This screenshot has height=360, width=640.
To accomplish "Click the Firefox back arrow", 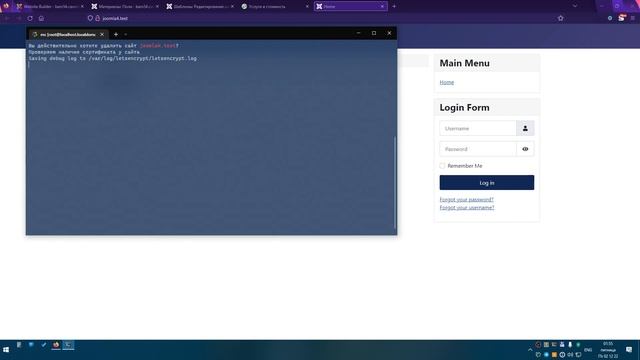I will pyautogui.click(x=7, y=18).
